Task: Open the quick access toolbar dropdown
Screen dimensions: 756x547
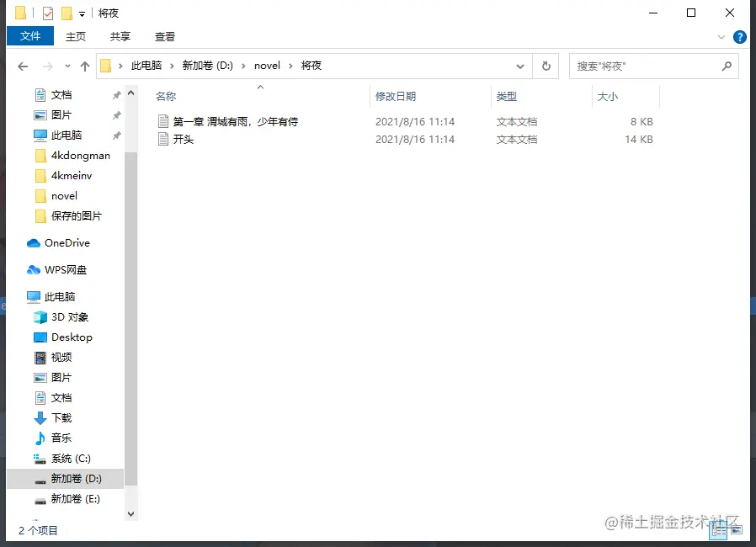Action: click(82, 14)
